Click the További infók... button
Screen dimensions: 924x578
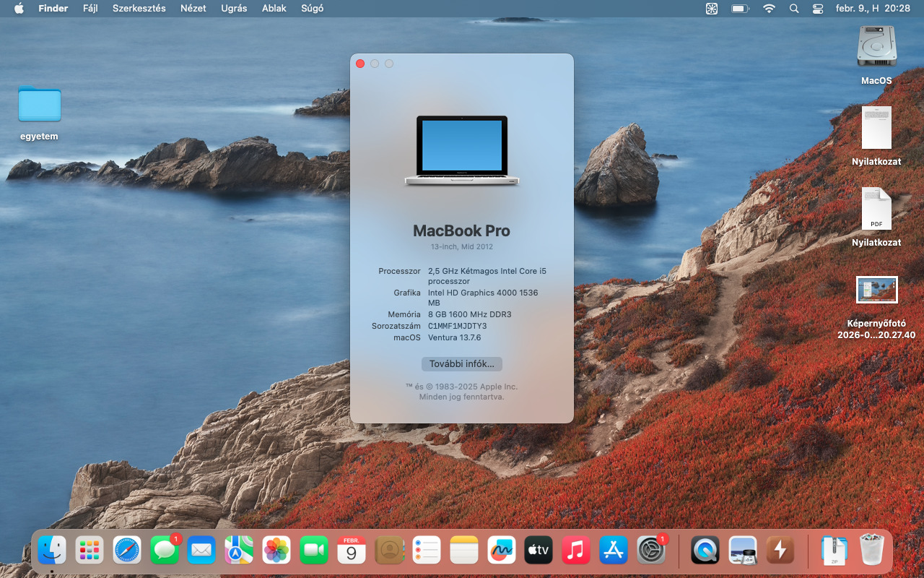[x=462, y=364]
